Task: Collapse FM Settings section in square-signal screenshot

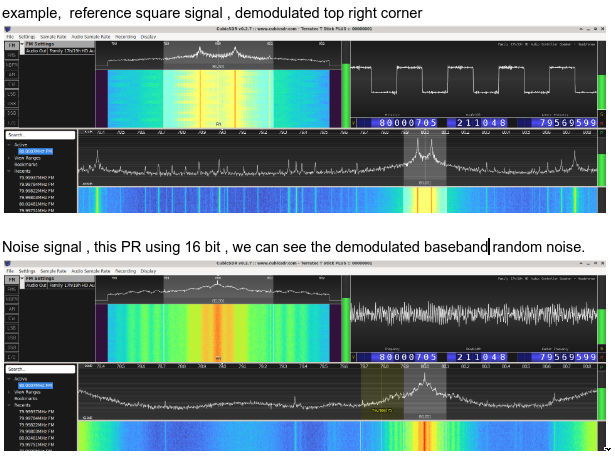Action: point(22,44)
